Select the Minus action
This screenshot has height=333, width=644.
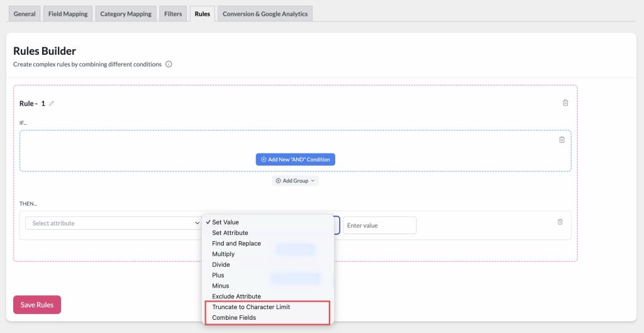click(x=269, y=286)
